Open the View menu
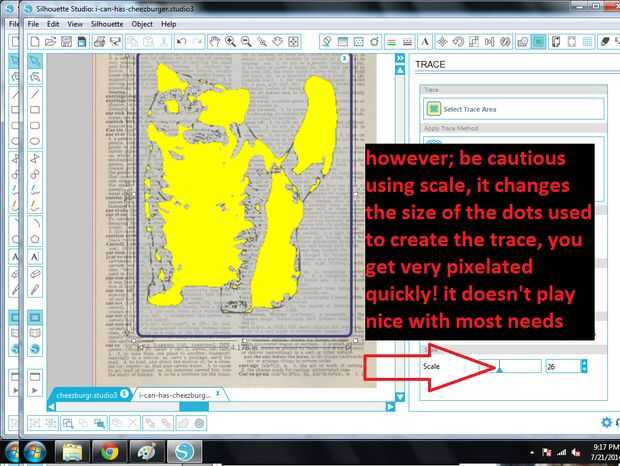620x466 pixels. [x=75, y=24]
